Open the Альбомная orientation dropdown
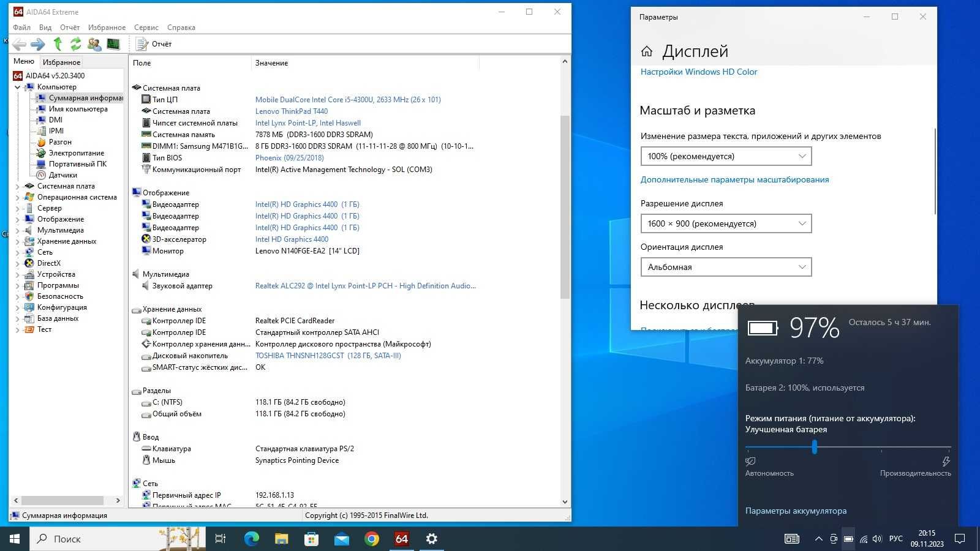The image size is (980, 551). point(726,267)
